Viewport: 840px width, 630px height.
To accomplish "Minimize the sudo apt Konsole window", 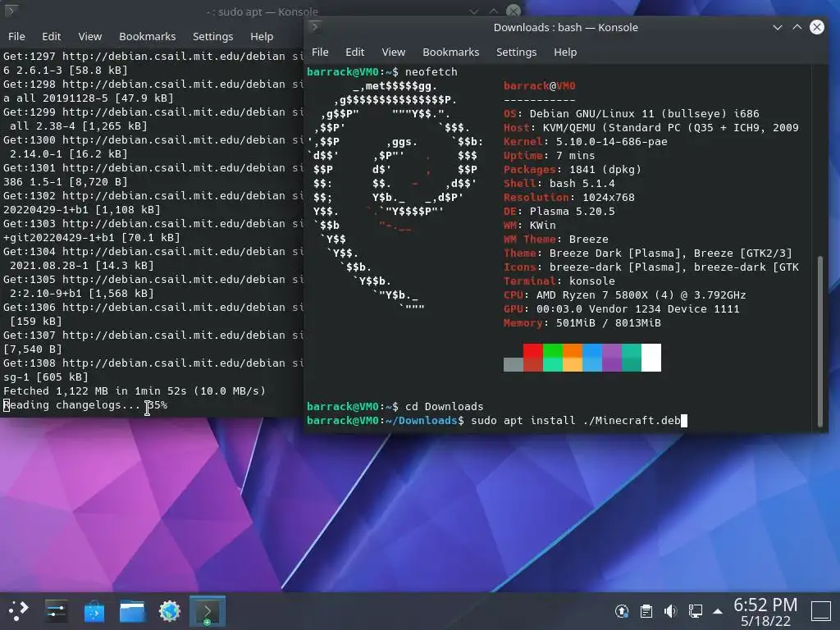I will pyautogui.click(x=474, y=11).
